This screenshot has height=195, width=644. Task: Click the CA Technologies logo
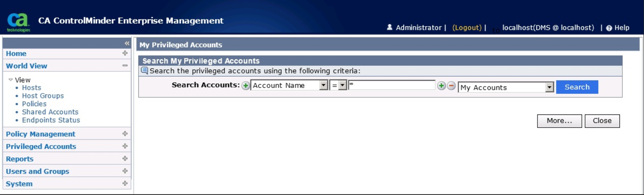19,23
